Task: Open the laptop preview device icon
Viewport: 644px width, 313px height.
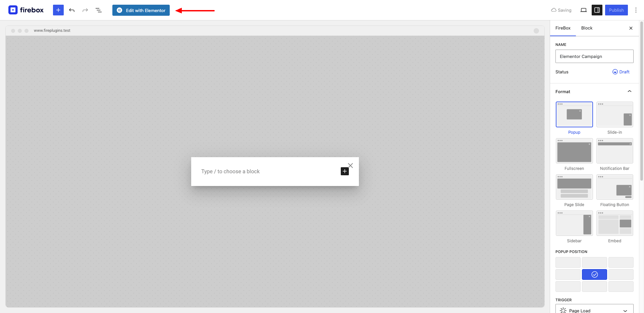Action: tap(584, 10)
